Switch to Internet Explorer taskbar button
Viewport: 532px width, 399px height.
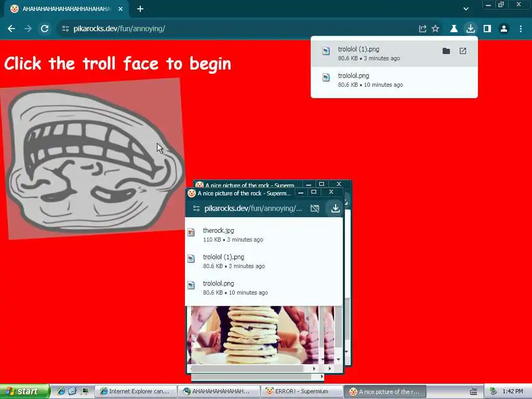coord(136,392)
